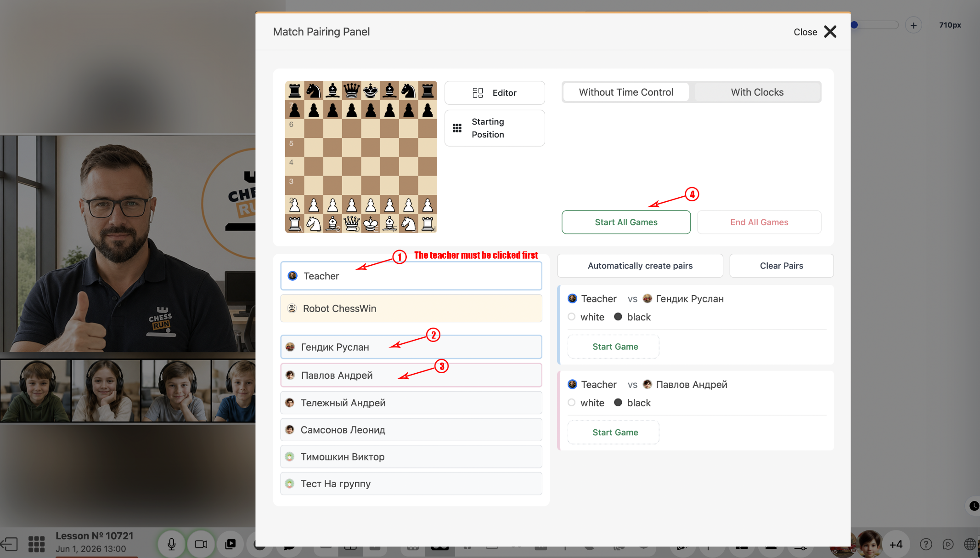This screenshot has height=558, width=980.
Task: Click End All Games button
Action: click(759, 222)
